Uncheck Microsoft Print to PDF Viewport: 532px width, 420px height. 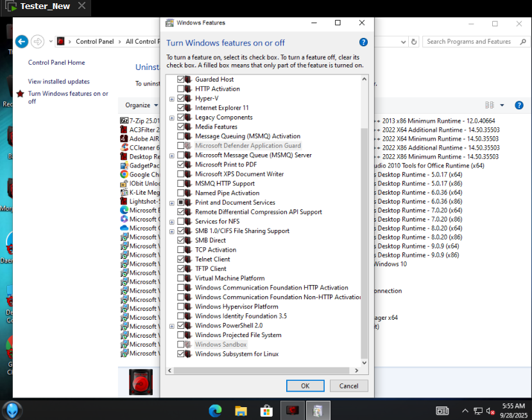[180, 164]
